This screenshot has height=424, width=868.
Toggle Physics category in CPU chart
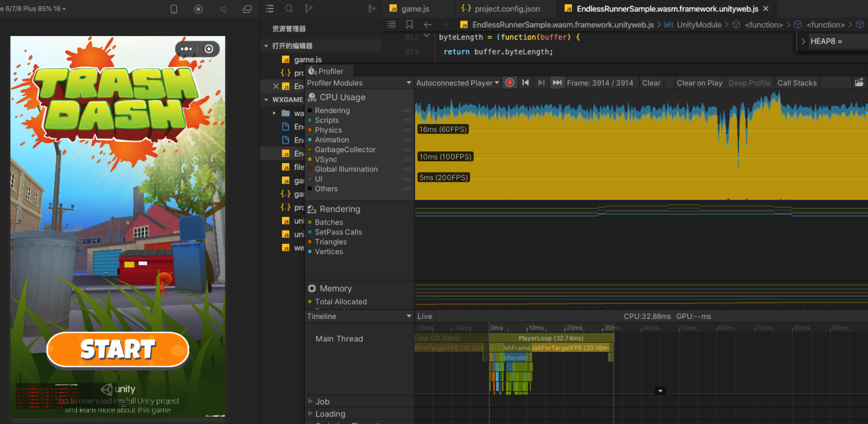pyautogui.click(x=310, y=130)
